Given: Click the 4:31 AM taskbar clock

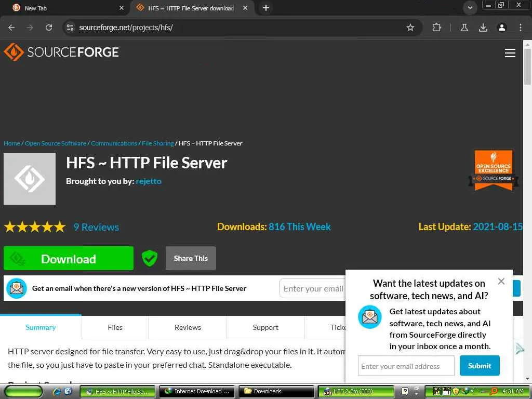Looking at the screenshot, I should tap(513, 392).
